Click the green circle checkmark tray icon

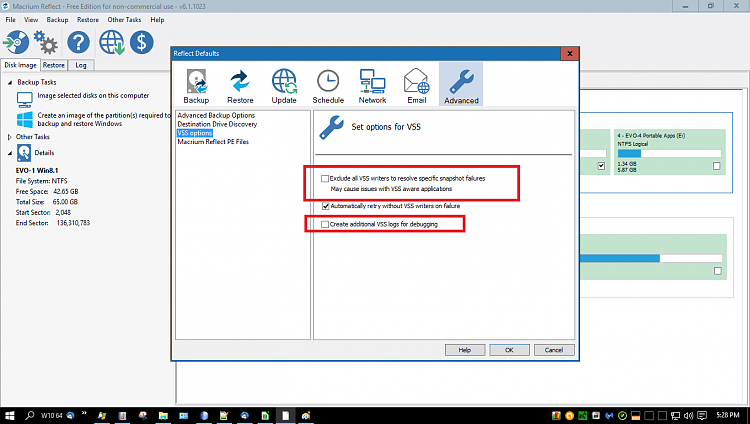point(622,415)
